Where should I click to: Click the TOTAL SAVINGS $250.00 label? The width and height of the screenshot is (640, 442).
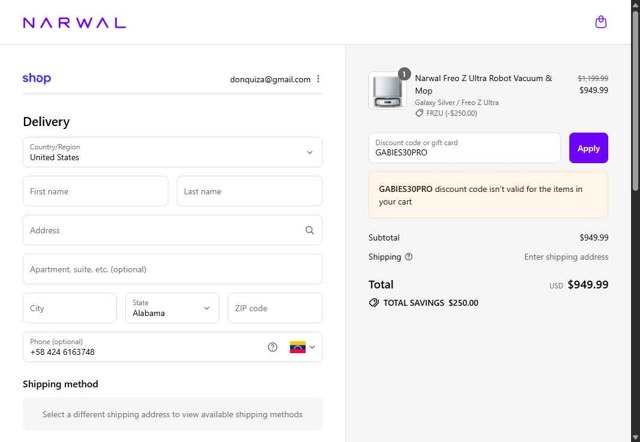pyautogui.click(x=431, y=303)
